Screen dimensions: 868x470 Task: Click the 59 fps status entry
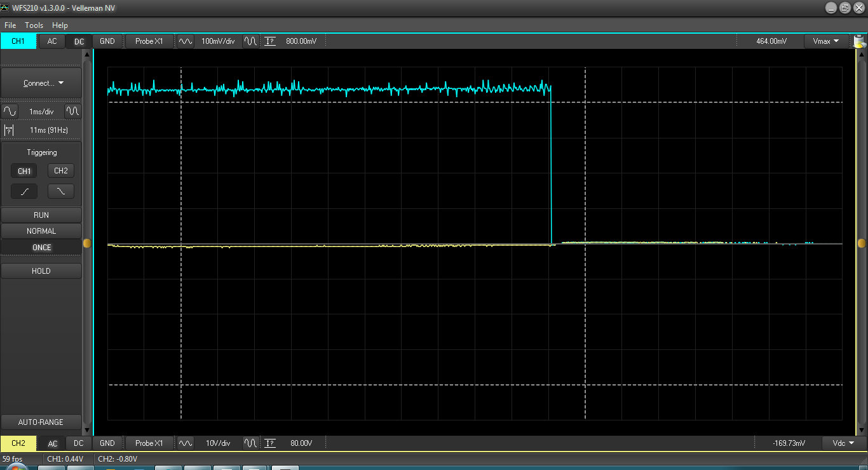coord(12,459)
